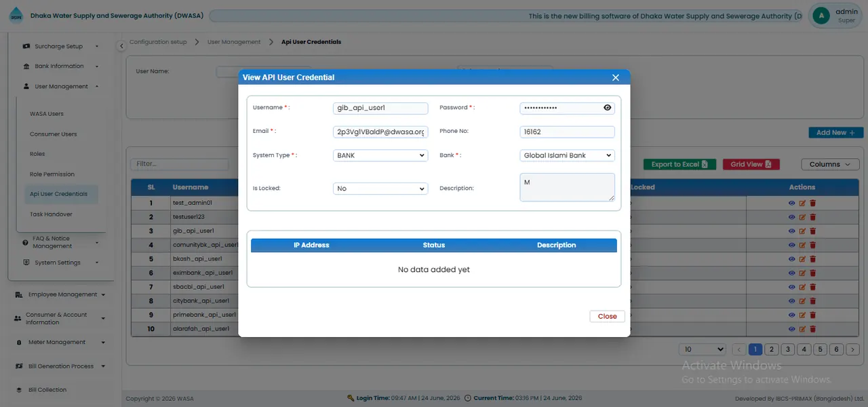Click the Email input field
The width and height of the screenshot is (868, 407).
pos(380,132)
